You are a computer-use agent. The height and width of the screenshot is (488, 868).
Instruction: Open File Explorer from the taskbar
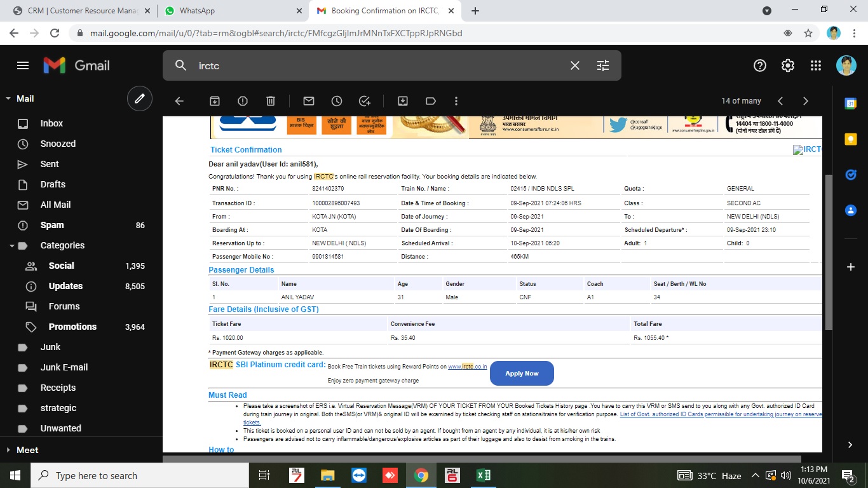coord(327,475)
